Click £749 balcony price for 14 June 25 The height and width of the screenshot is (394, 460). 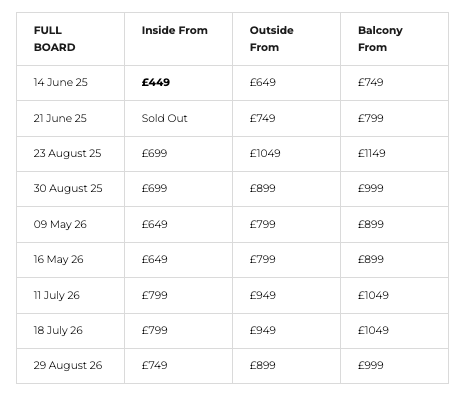click(x=371, y=82)
